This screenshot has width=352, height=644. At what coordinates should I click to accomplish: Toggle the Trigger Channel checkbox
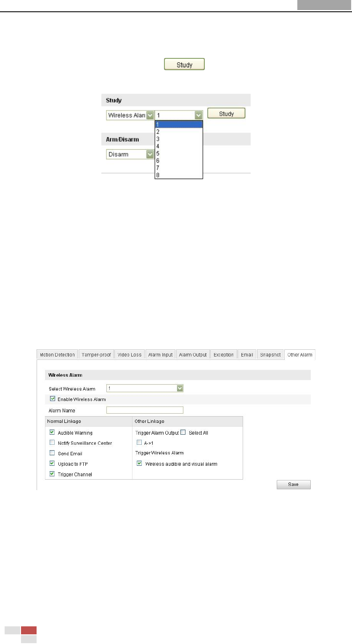pyautogui.click(x=52, y=474)
